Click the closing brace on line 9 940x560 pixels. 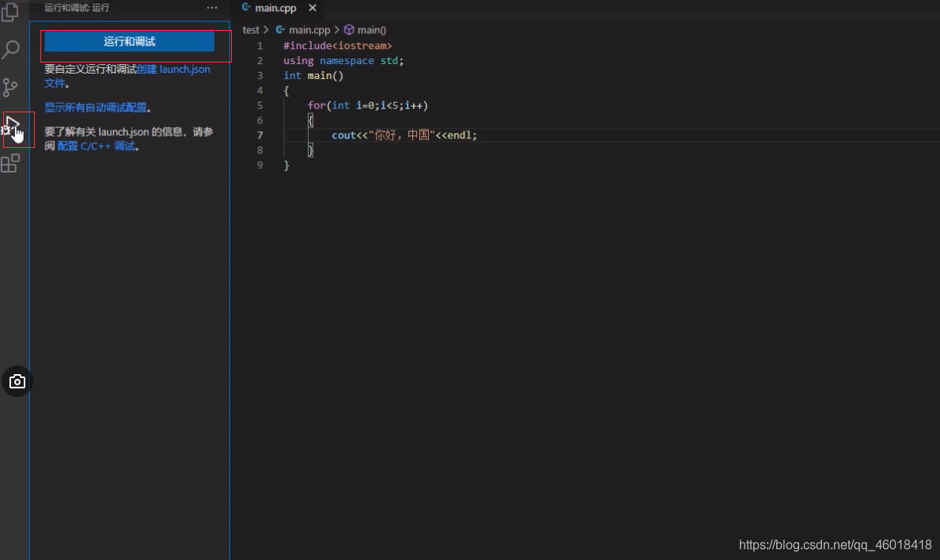pos(286,165)
